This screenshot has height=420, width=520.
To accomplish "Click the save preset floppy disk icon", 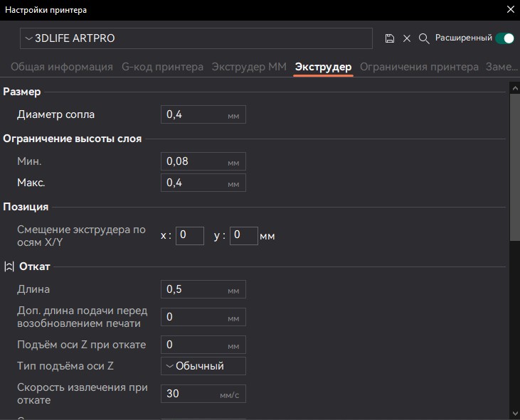I will [x=389, y=38].
